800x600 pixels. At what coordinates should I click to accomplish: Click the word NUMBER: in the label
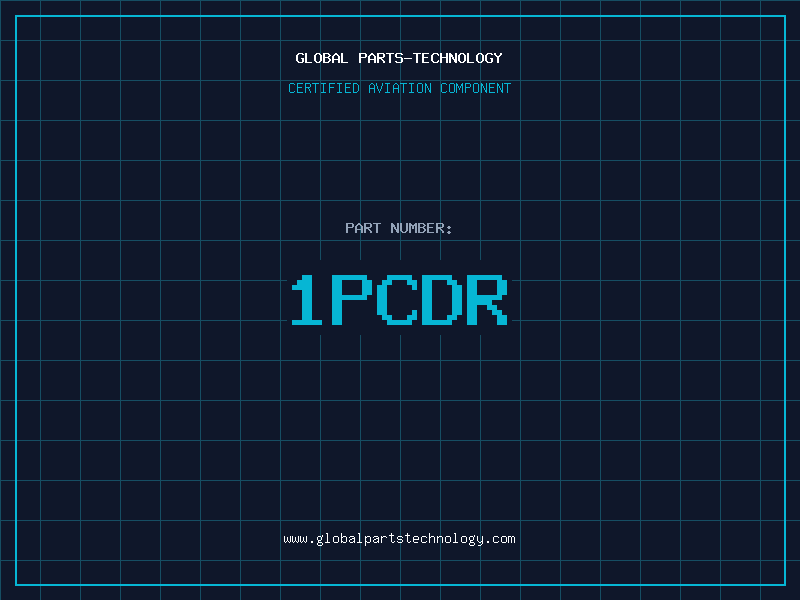click(x=421, y=228)
